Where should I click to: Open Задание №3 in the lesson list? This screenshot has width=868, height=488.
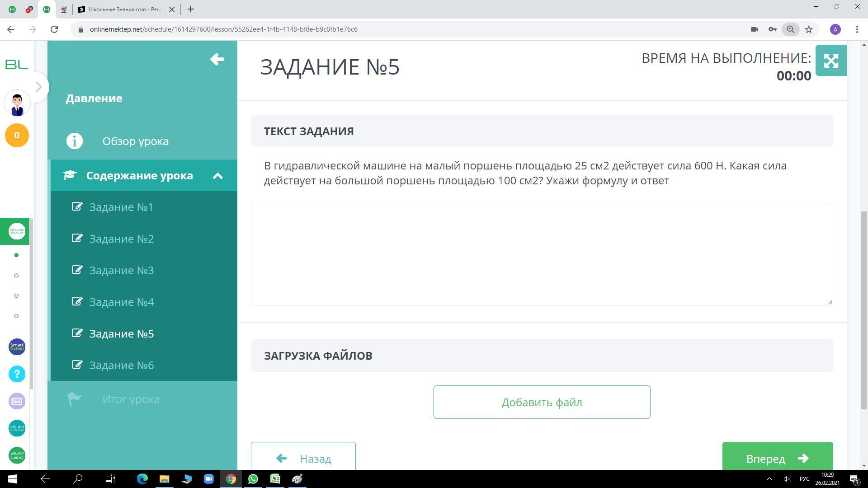pyautogui.click(x=121, y=270)
